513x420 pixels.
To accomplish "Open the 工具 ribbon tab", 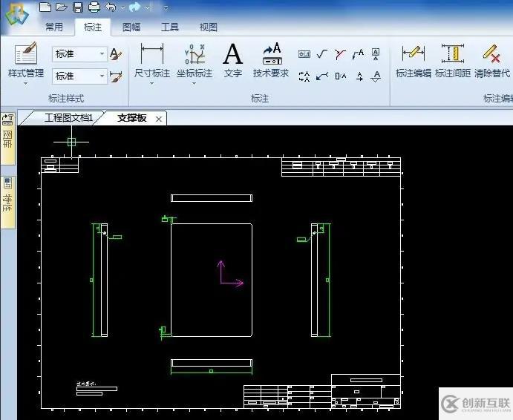I will pos(170,27).
